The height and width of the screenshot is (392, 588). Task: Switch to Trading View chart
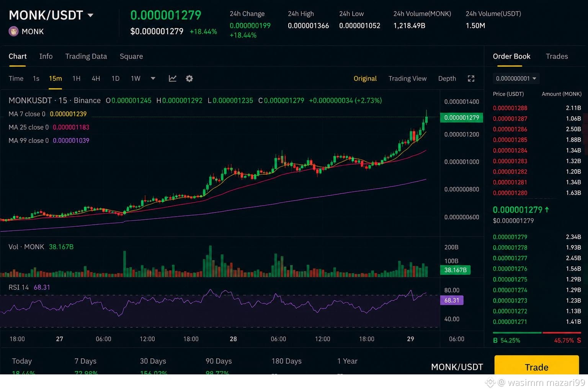[407, 78]
